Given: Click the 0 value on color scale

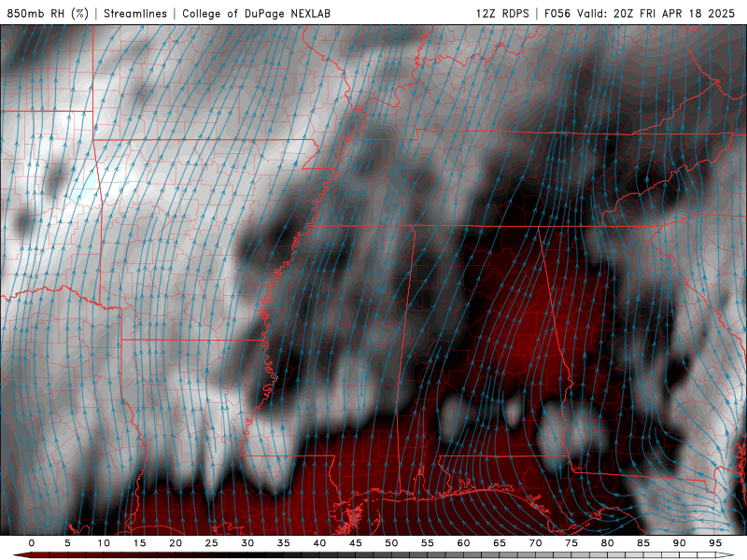Looking at the screenshot, I should point(32,543).
